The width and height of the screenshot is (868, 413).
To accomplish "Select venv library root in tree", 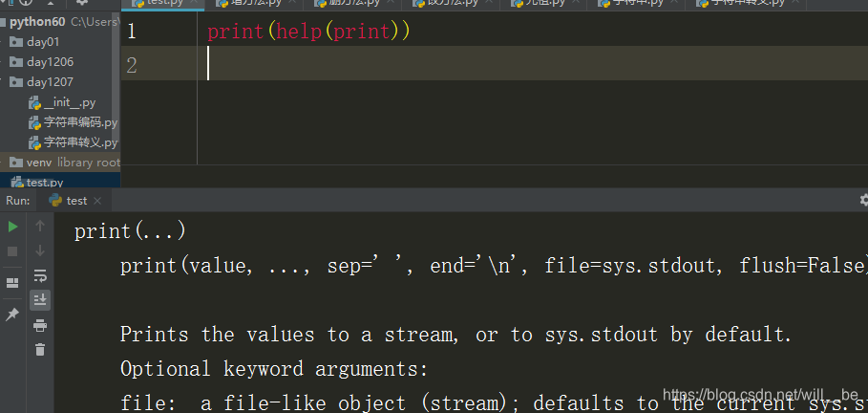I will point(74,163).
